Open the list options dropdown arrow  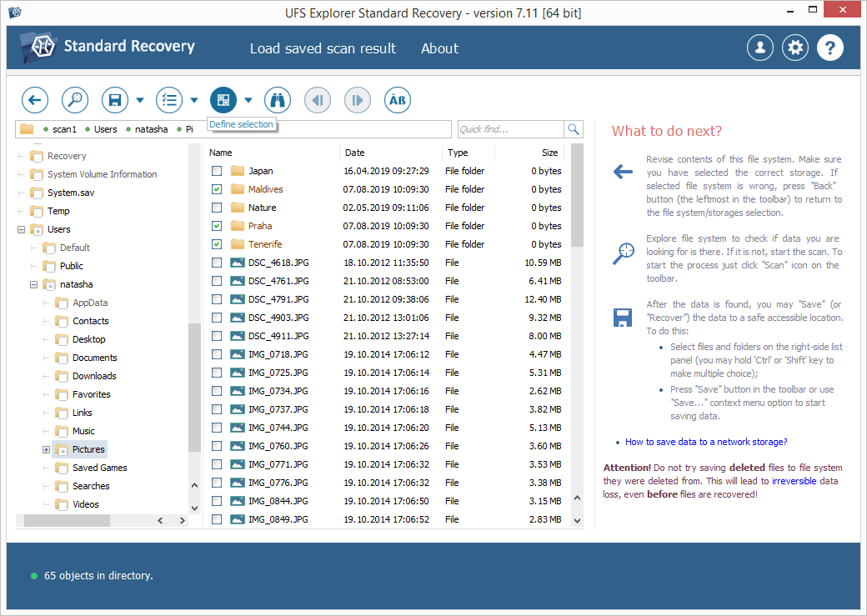(x=194, y=100)
